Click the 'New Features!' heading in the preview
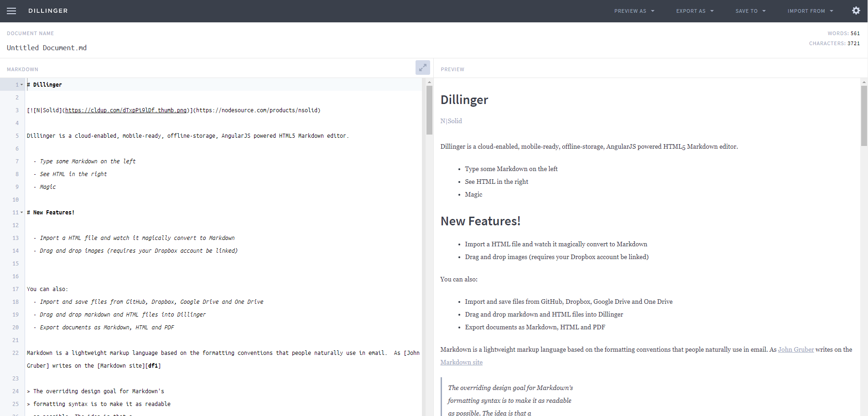868x416 pixels. (x=480, y=221)
